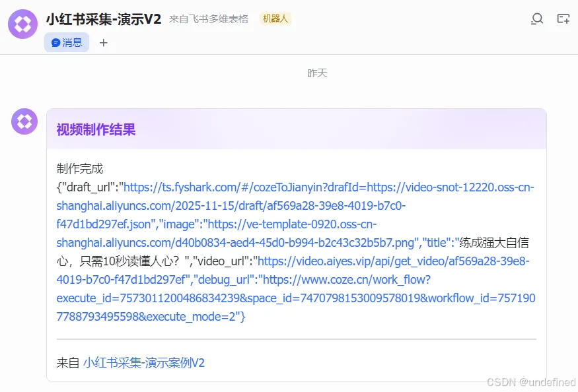
Task: Click the title text 练成强大自信
Action: tap(494, 242)
